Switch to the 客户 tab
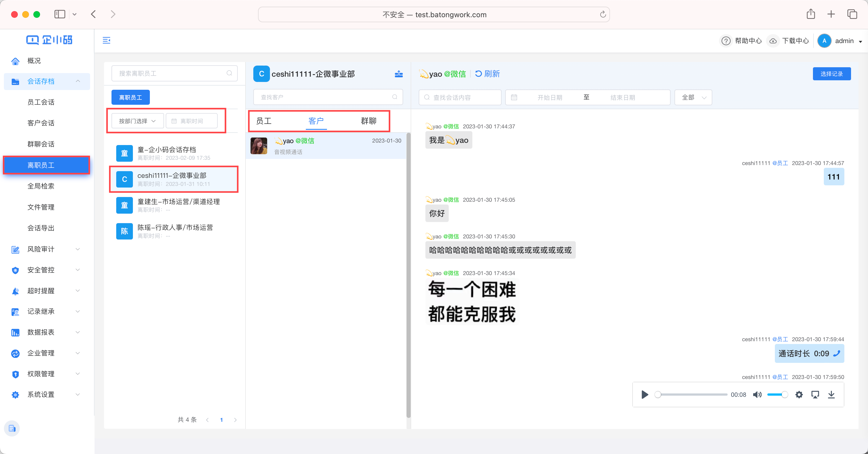The width and height of the screenshot is (868, 454). tap(316, 121)
